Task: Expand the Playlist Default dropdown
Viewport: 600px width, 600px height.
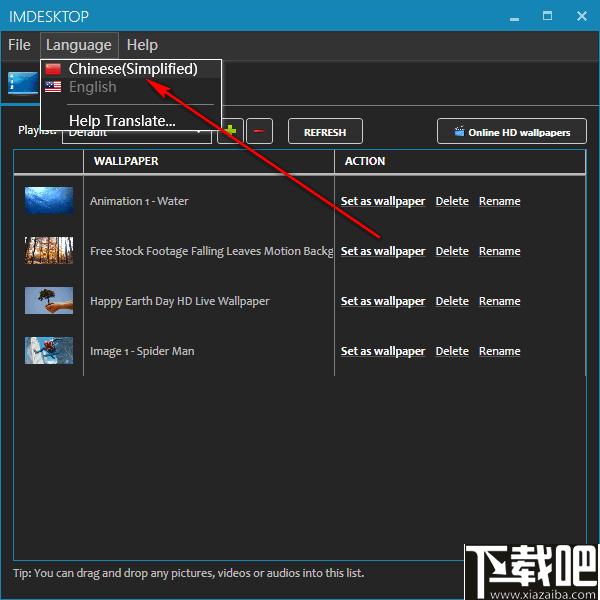Action: click(137, 136)
